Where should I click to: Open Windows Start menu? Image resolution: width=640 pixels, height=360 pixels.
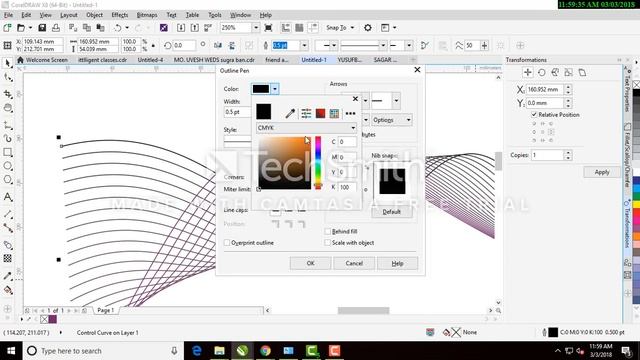point(11,351)
